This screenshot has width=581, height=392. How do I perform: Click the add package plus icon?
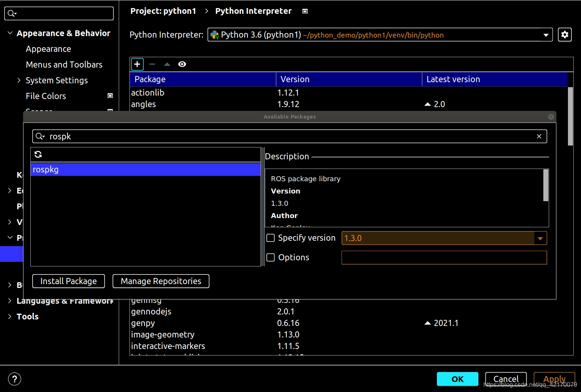(x=137, y=64)
